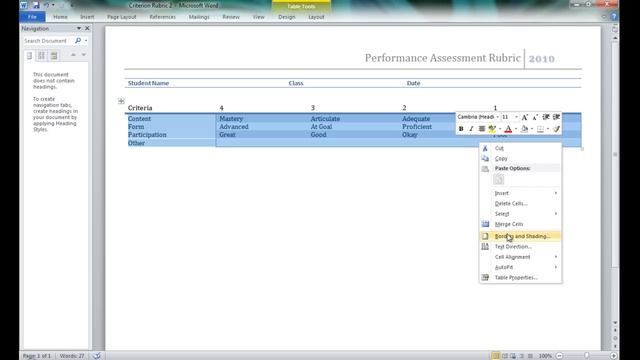Open borders dropdown arrow in mini toolbar
The width and height of the screenshot is (640, 360).
[x=548, y=129]
